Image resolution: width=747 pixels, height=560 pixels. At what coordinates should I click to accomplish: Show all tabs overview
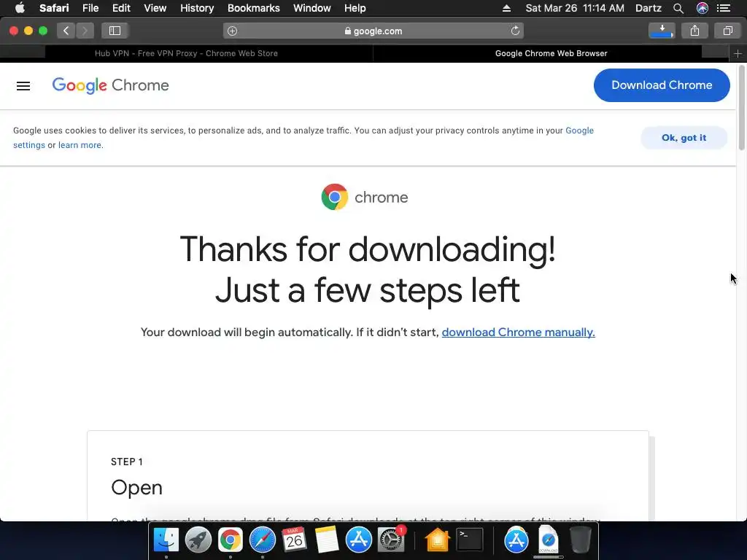coord(727,31)
